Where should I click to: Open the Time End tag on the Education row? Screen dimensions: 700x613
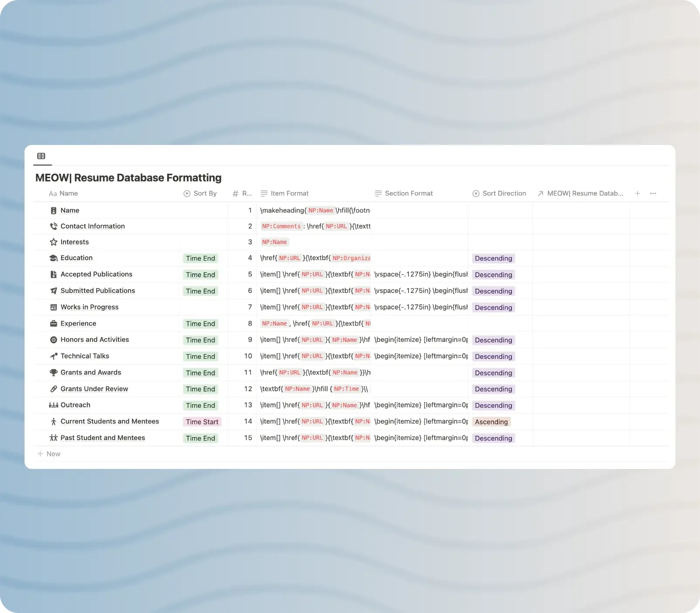tap(200, 258)
